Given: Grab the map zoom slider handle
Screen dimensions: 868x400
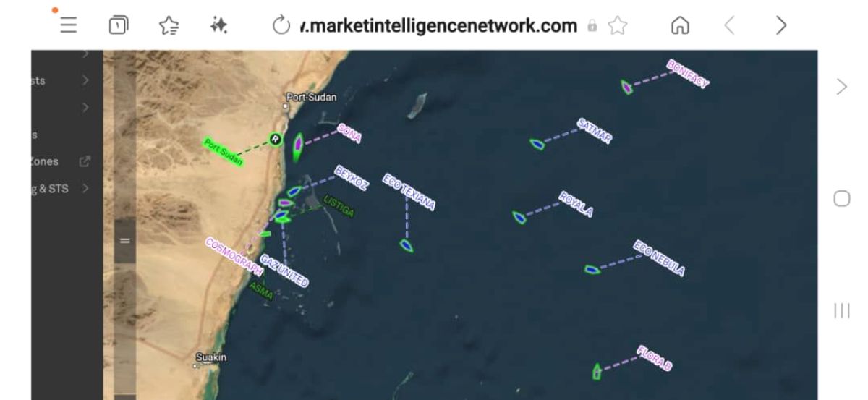Looking at the screenshot, I should click(124, 240).
